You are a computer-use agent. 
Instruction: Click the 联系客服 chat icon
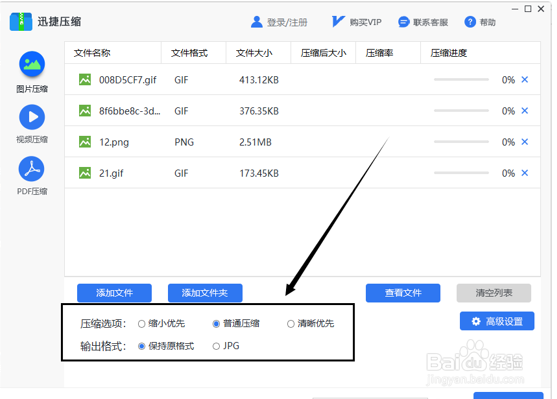pos(404,22)
